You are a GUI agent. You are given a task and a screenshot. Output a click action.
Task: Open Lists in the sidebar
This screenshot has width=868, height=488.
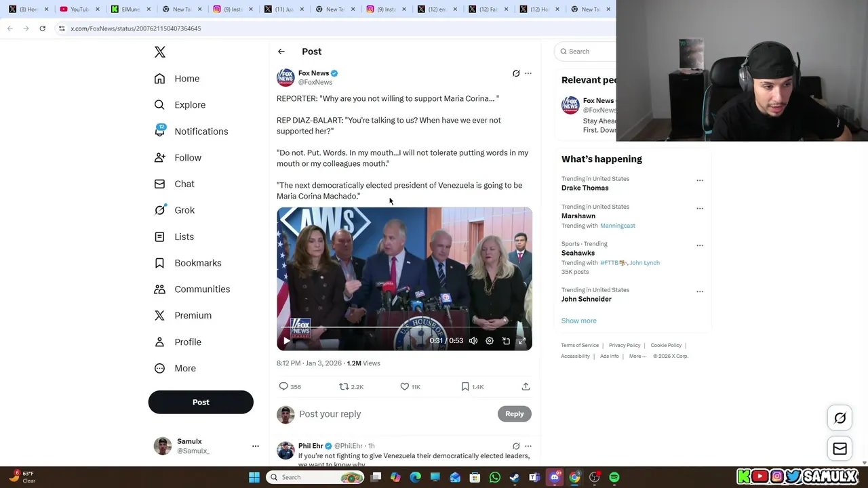coord(174,237)
